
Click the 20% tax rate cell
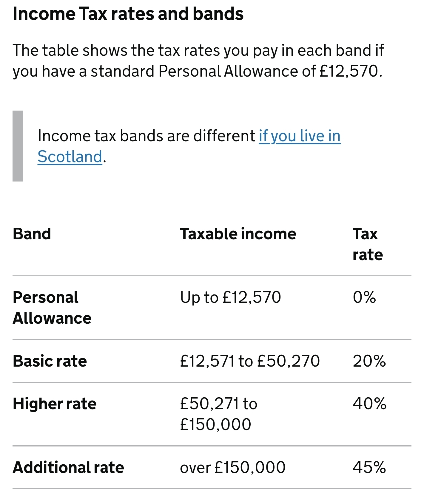click(369, 361)
